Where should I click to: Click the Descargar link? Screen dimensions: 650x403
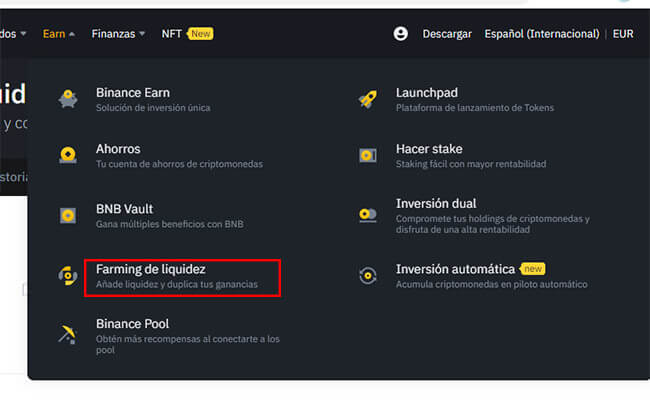coord(447,34)
